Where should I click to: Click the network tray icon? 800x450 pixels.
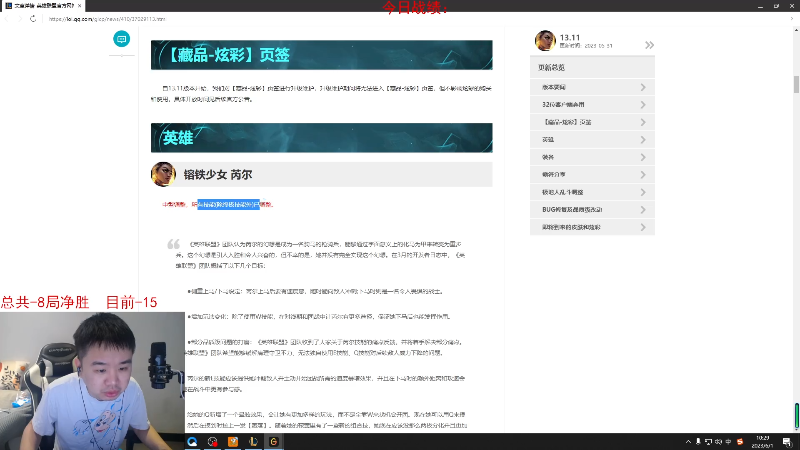point(708,442)
